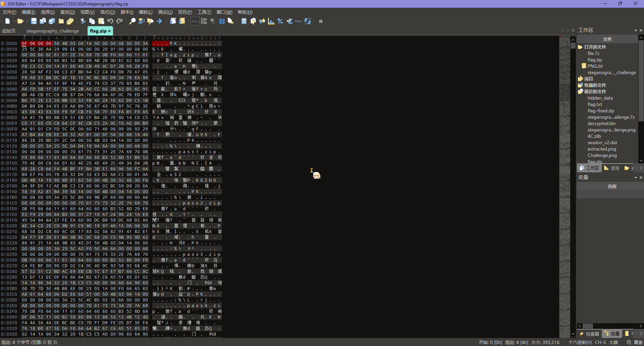Switch to the steganography_challenge tab
The height and width of the screenshot is (346, 644).
[x=53, y=31]
